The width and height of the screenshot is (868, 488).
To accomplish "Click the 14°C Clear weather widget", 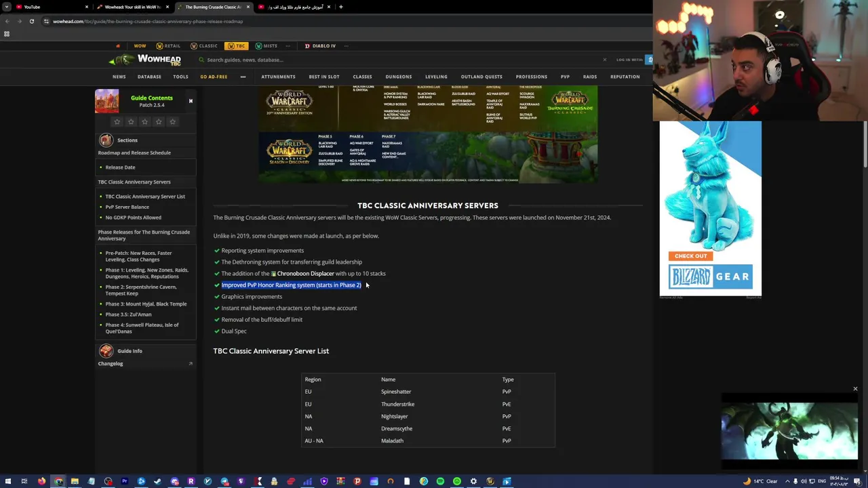I will (x=760, y=481).
